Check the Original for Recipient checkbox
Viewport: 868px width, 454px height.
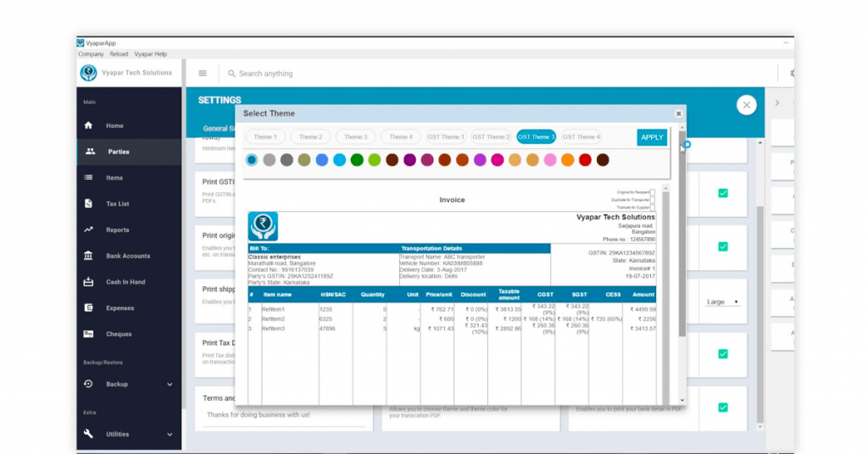click(652, 192)
